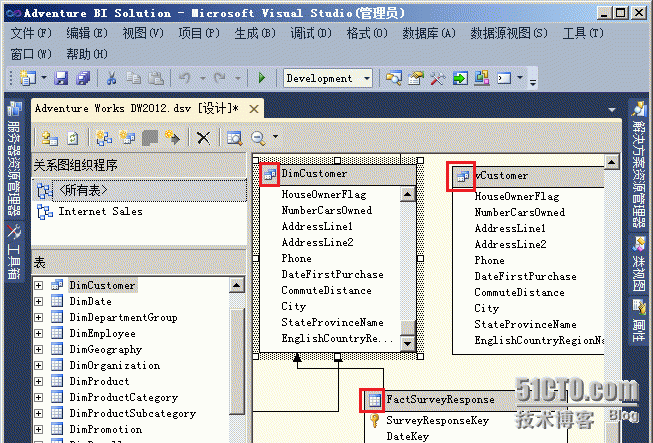This screenshot has width=653, height=443.
Task: Click the Zoom magnifier icon
Action: tap(258, 138)
